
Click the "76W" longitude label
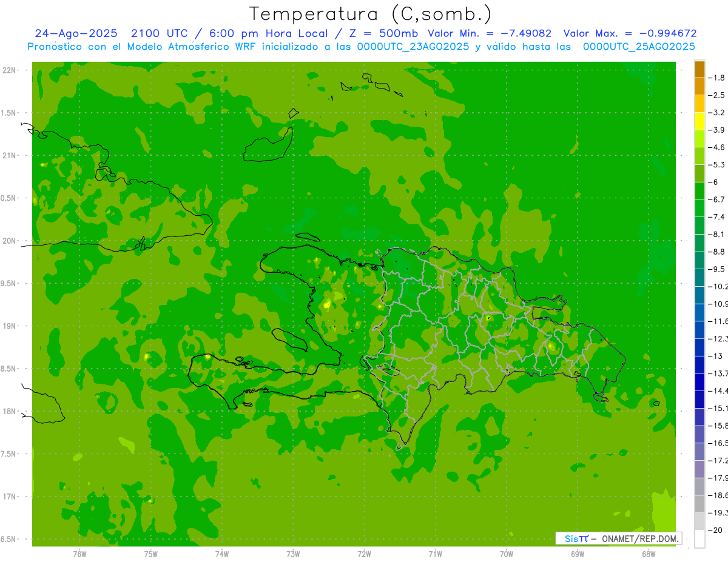79,554
